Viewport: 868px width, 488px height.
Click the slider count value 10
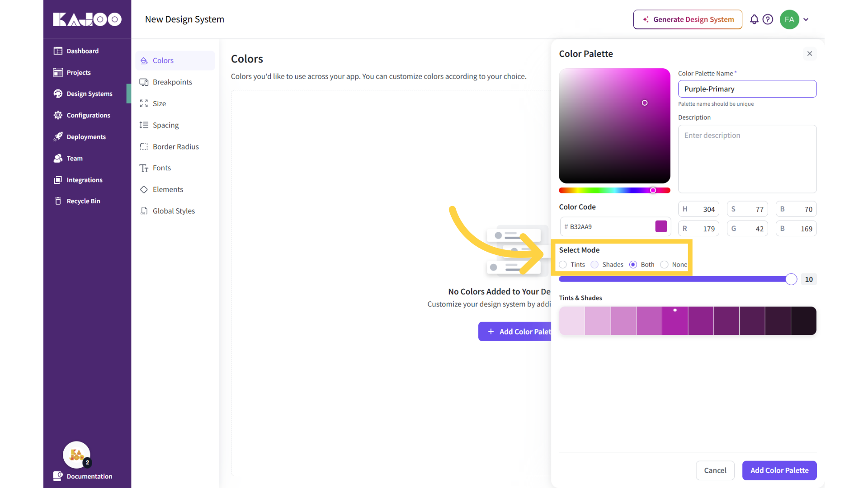809,279
